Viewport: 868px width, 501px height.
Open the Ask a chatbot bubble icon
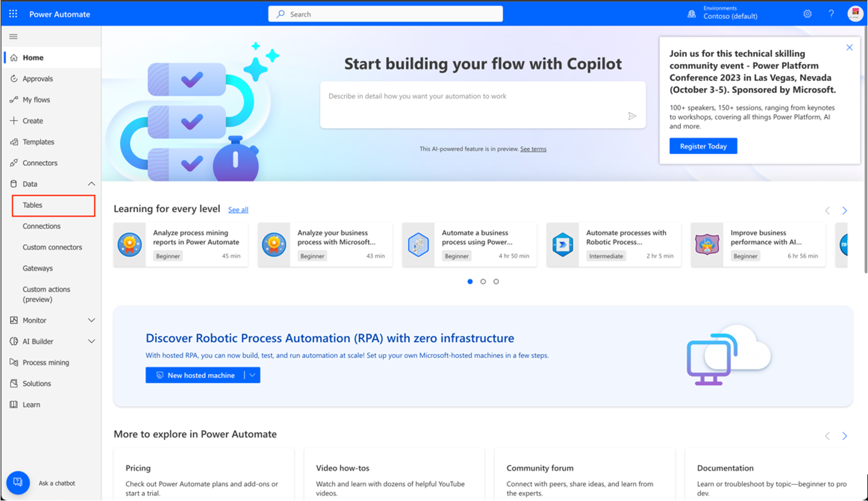(x=18, y=482)
